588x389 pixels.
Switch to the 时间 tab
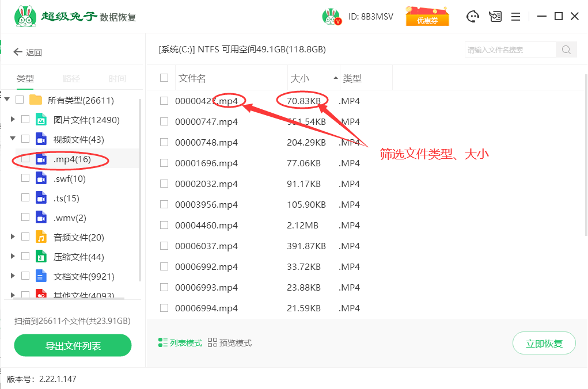(117, 79)
